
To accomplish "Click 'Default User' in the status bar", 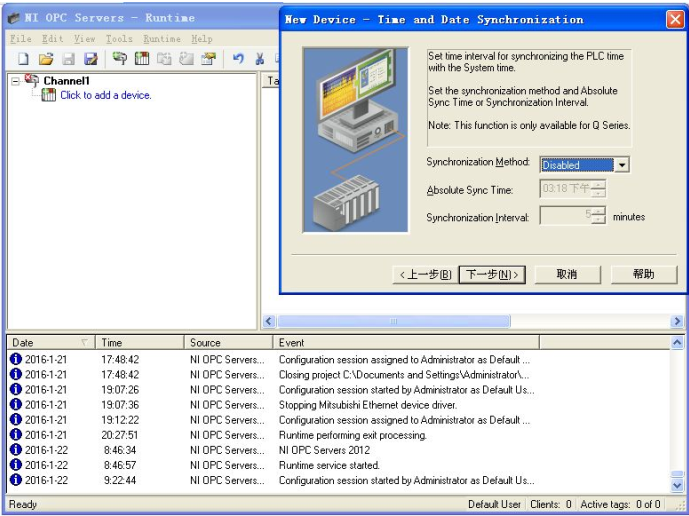I will pos(494,504).
